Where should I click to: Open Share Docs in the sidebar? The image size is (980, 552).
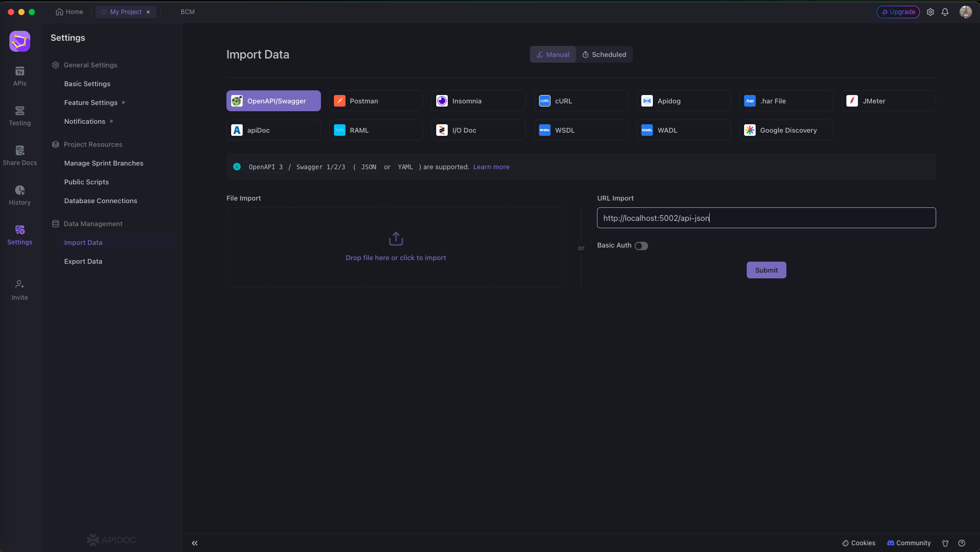[20, 156]
